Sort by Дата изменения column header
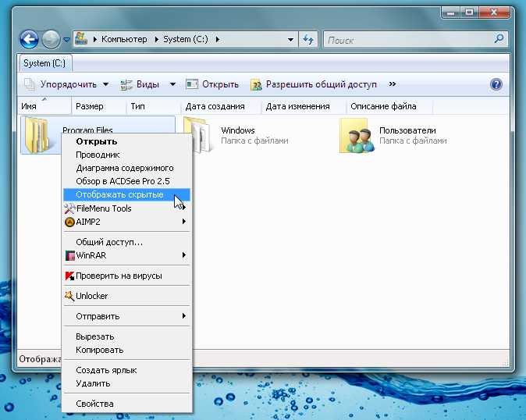Viewport: 526px width, 420px height. [x=304, y=106]
